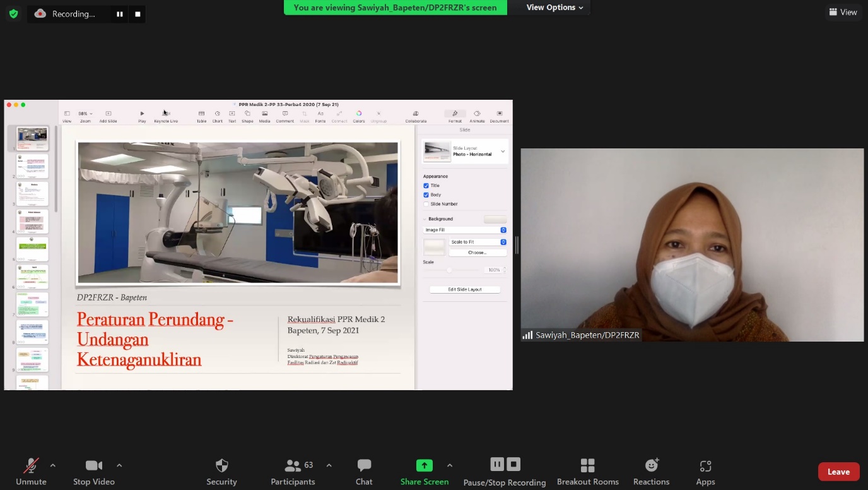Leave the meeting
This screenshot has height=490, width=868.
838,472
